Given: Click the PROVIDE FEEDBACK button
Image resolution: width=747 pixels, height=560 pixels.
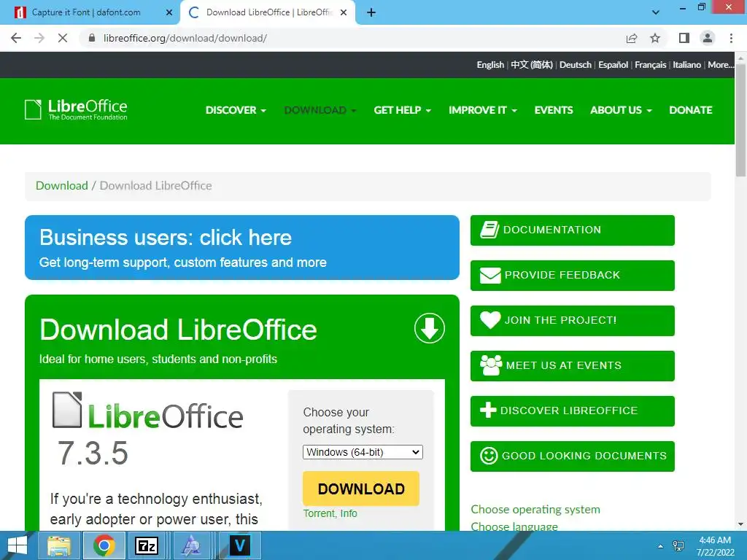Looking at the screenshot, I should [572, 275].
